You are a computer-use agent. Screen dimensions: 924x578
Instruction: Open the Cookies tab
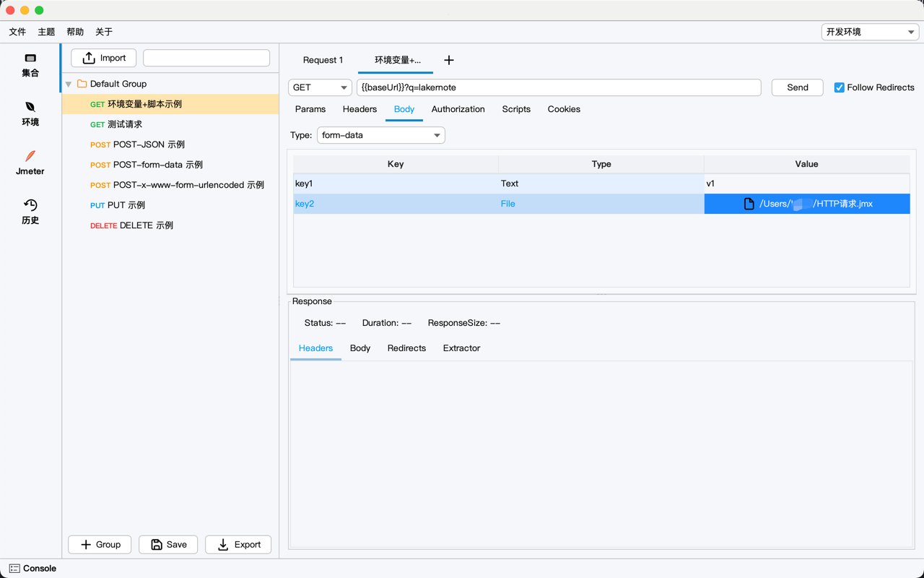click(x=564, y=109)
